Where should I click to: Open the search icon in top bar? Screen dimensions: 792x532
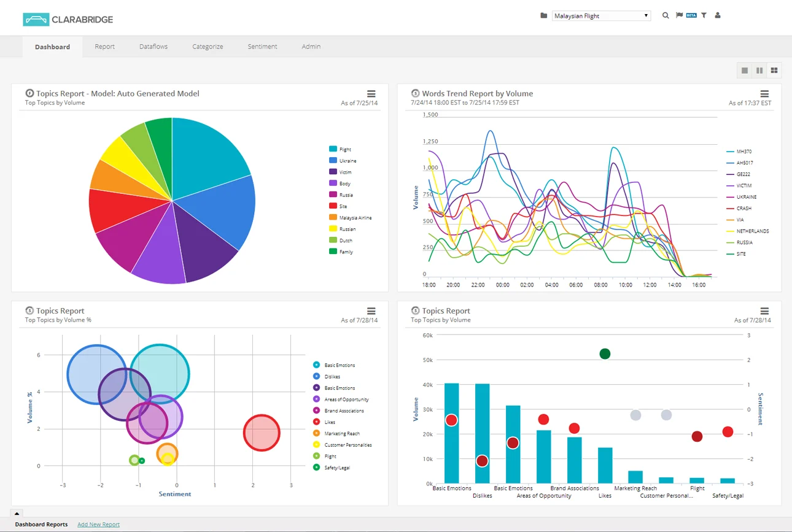click(x=666, y=15)
